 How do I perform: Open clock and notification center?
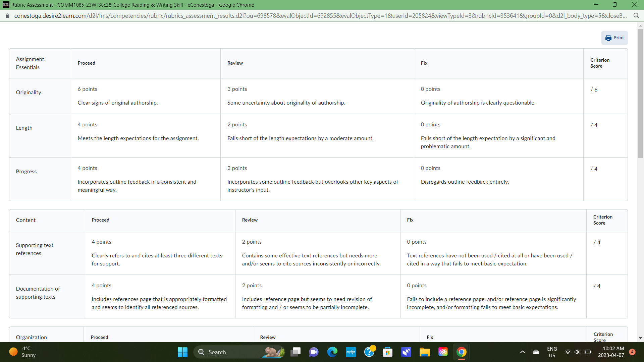tap(611, 352)
